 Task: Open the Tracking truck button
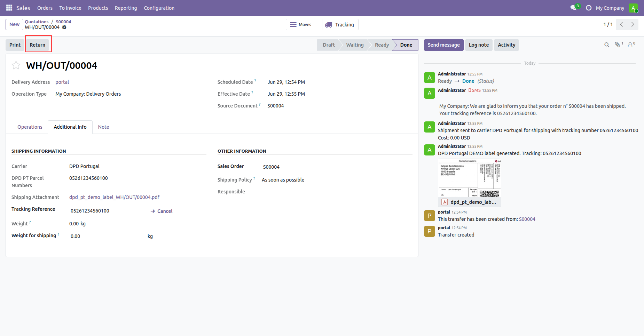pos(340,25)
